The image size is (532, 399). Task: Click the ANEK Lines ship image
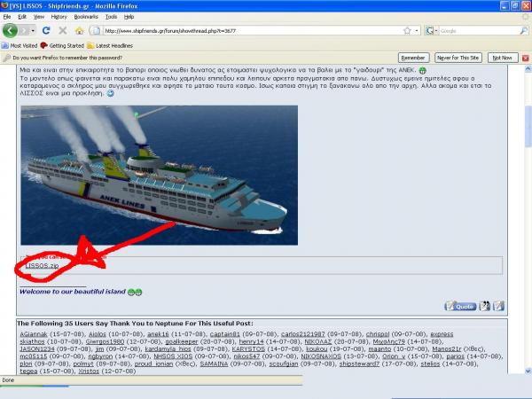point(159,175)
